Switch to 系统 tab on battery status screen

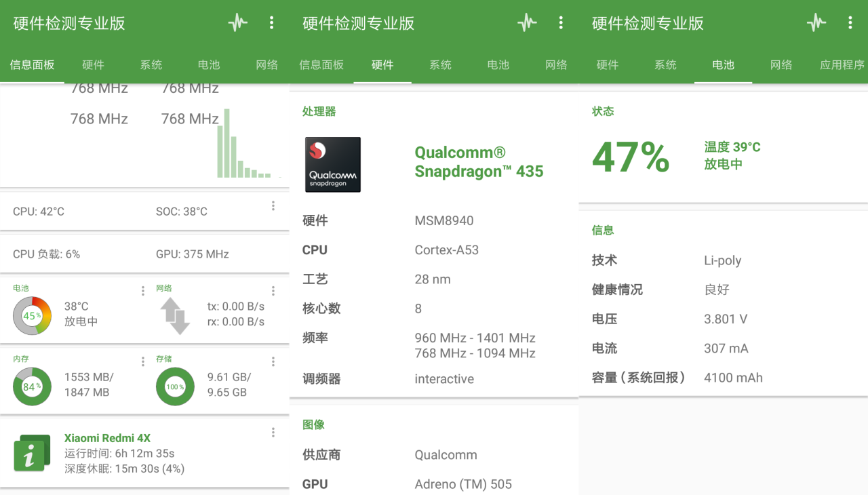666,65
